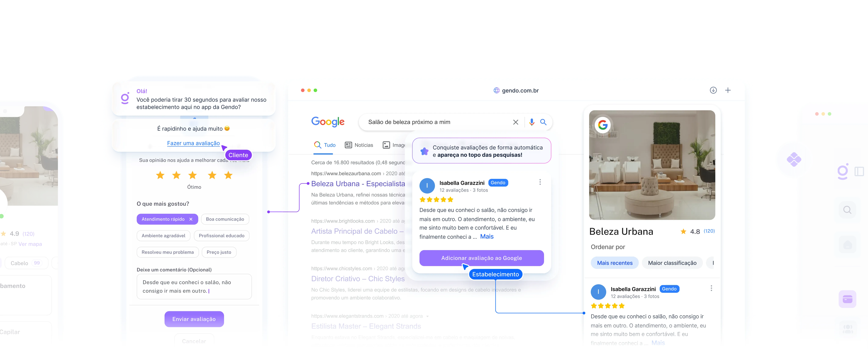Select the Boa comunicação chip
The image size is (868, 349).
pyautogui.click(x=225, y=219)
